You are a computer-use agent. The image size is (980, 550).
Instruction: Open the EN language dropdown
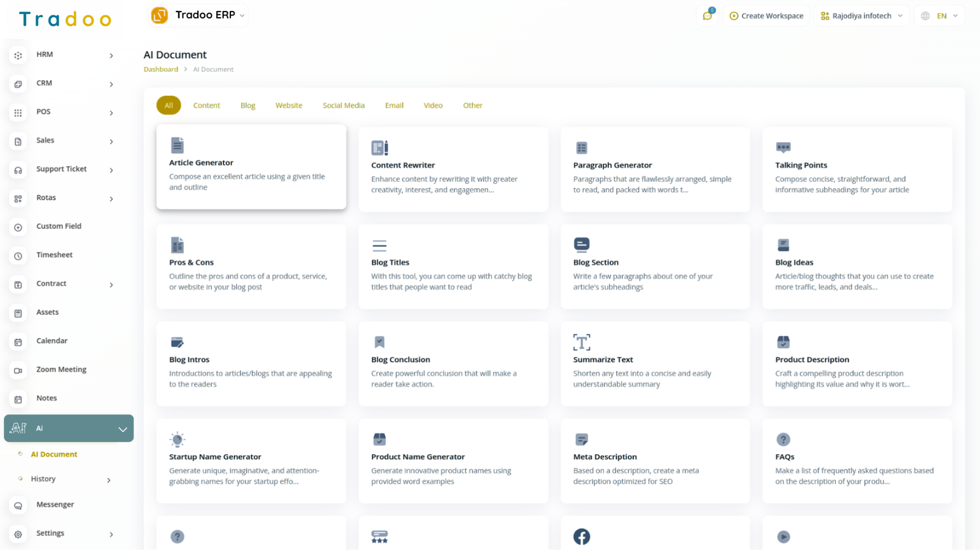pyautogui.click(x=940, y=16)
